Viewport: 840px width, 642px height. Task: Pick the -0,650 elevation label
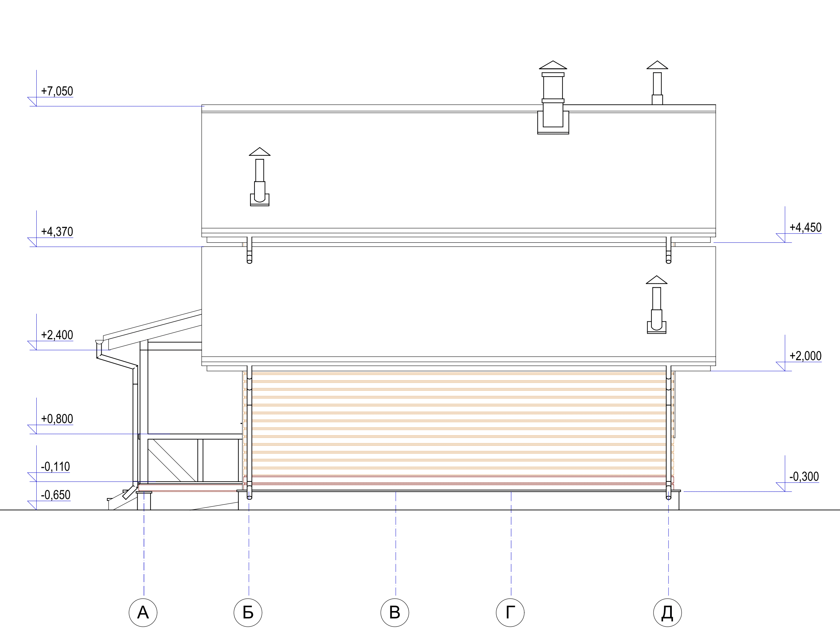coord(55,495)
